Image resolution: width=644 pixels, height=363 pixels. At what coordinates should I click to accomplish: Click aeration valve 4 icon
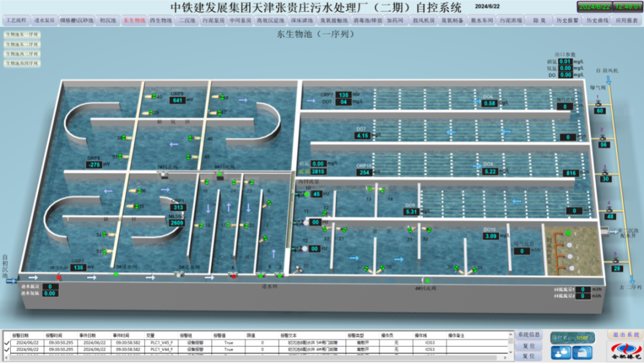(x=609, y=210)
